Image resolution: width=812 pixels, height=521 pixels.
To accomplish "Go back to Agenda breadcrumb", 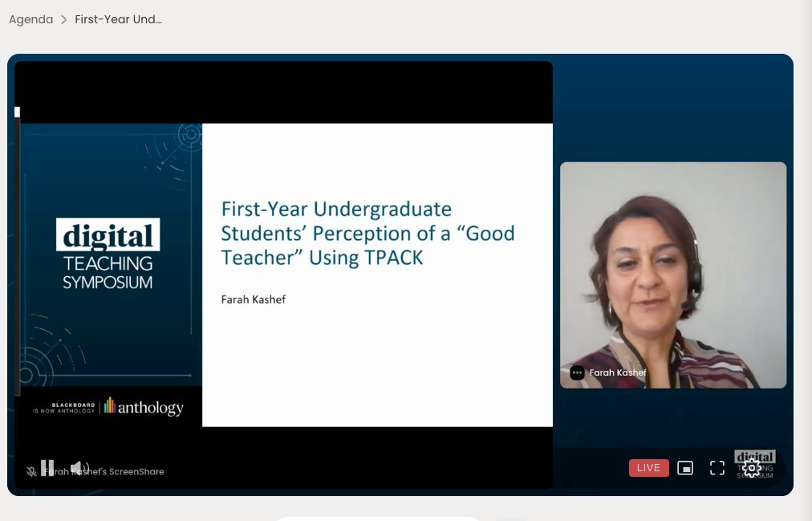I will point(31,19).
